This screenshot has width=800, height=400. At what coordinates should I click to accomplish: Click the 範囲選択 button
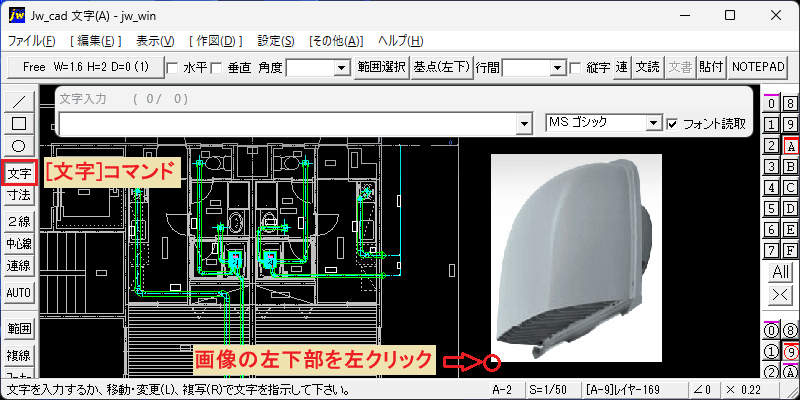[382, 67]
